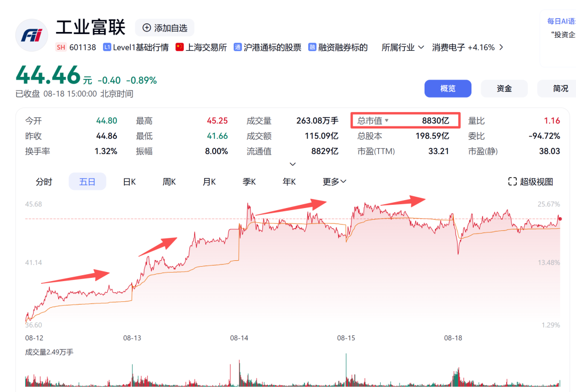576x392 pixels.
Task: Click chart date label 08-12
Action: click(34, 338)
